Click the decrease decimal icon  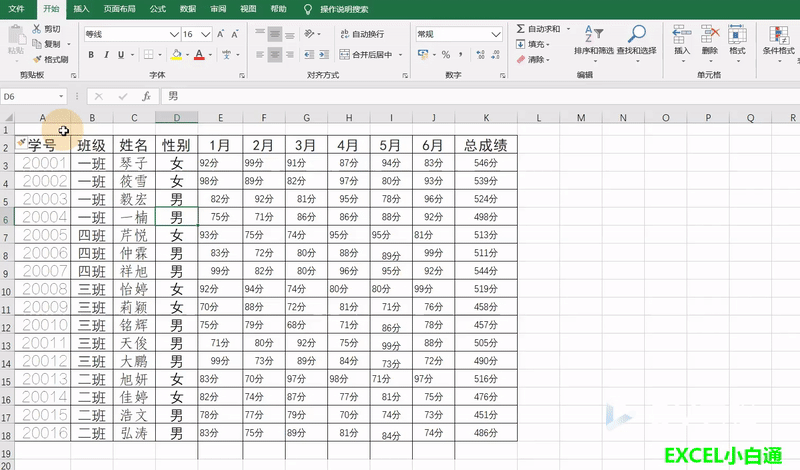[x=495, y=55]
